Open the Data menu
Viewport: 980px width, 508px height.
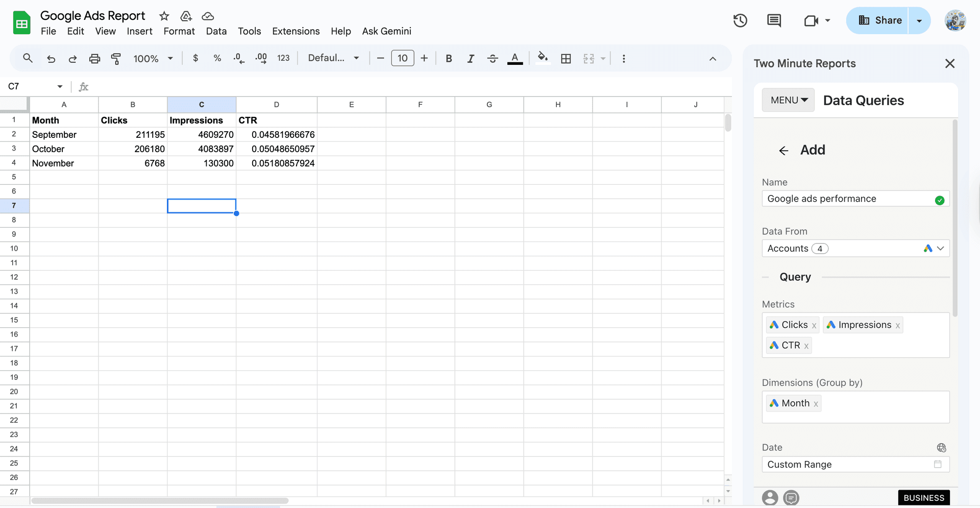click(216, 31)
